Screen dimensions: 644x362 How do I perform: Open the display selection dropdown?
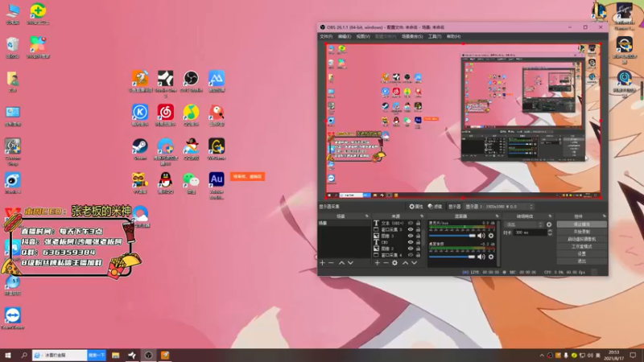(x=500, y=207)
